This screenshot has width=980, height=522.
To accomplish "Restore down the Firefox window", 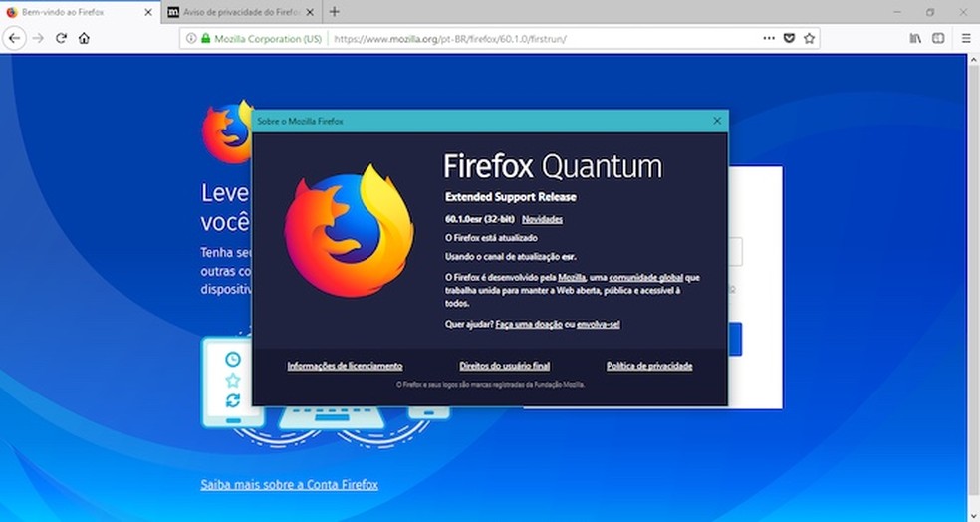I will (x=930, y=12).
